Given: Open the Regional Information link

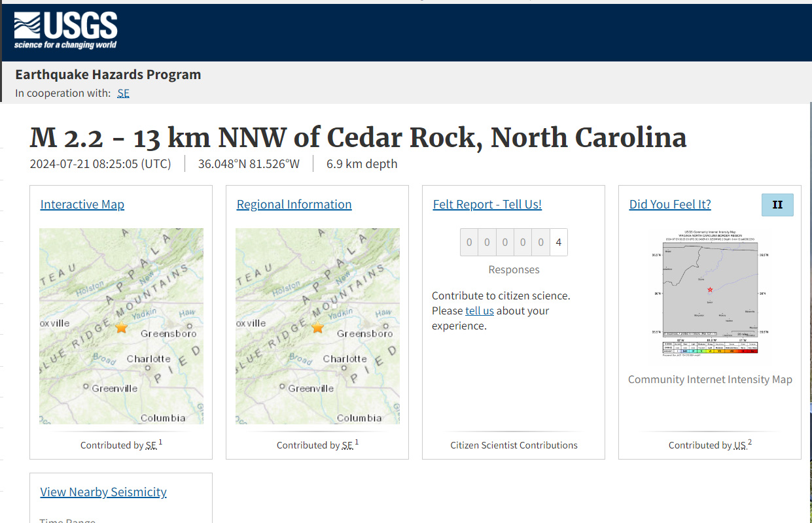Looking at the screenshot, I should point(294,204).
